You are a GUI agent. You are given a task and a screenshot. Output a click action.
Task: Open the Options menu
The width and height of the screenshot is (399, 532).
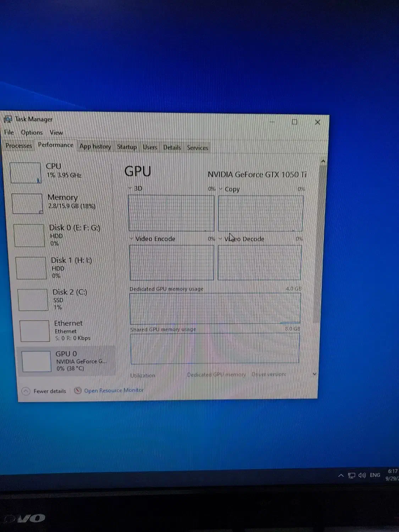pos(32,132)
